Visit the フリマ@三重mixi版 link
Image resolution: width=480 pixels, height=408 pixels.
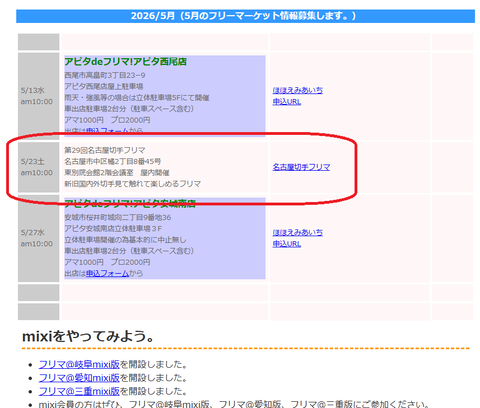[x=79, y=391]
